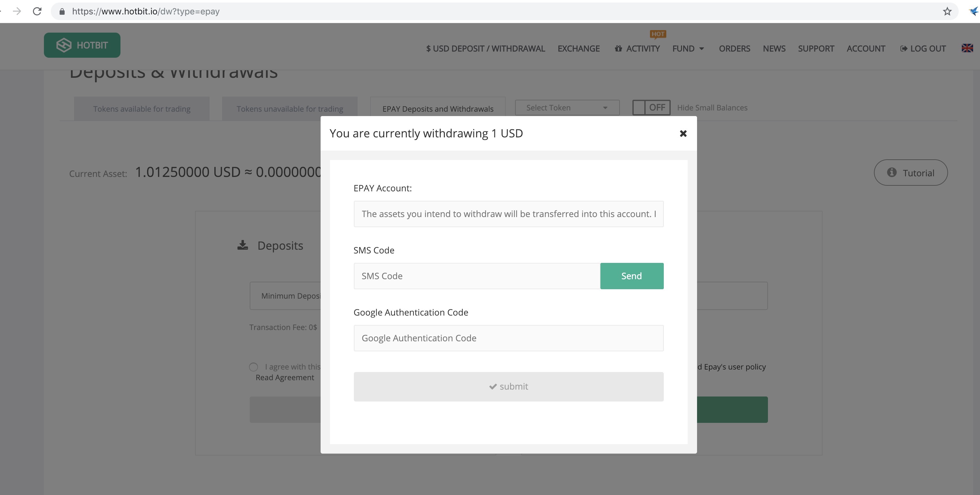
Task: Open the Account page
Action: (865, 49)
